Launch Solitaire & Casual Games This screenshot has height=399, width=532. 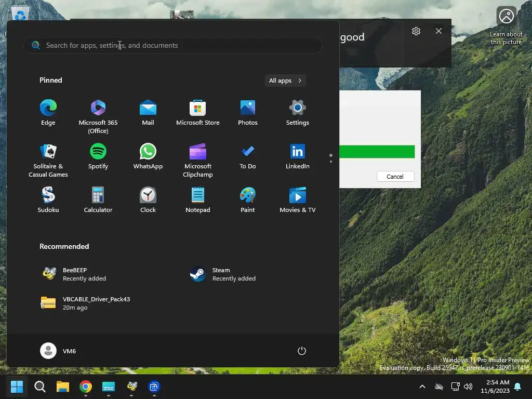(x=48, y=160)
